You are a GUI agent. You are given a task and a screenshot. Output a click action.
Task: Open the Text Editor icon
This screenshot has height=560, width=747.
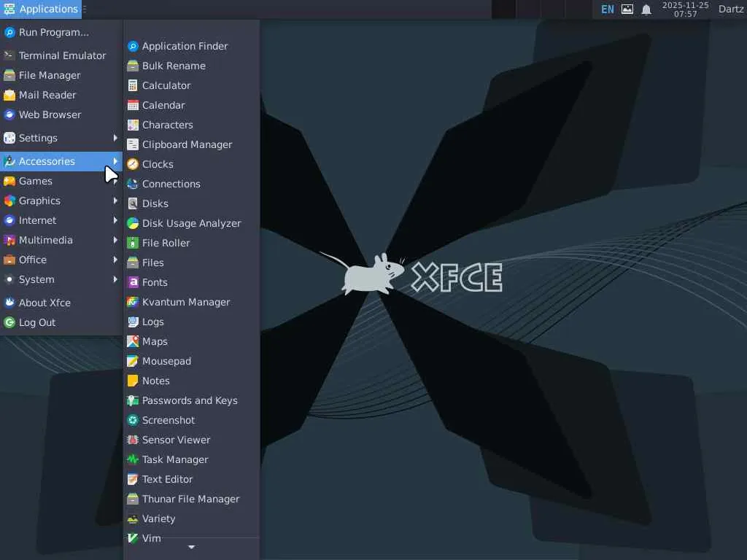point(133,479)
